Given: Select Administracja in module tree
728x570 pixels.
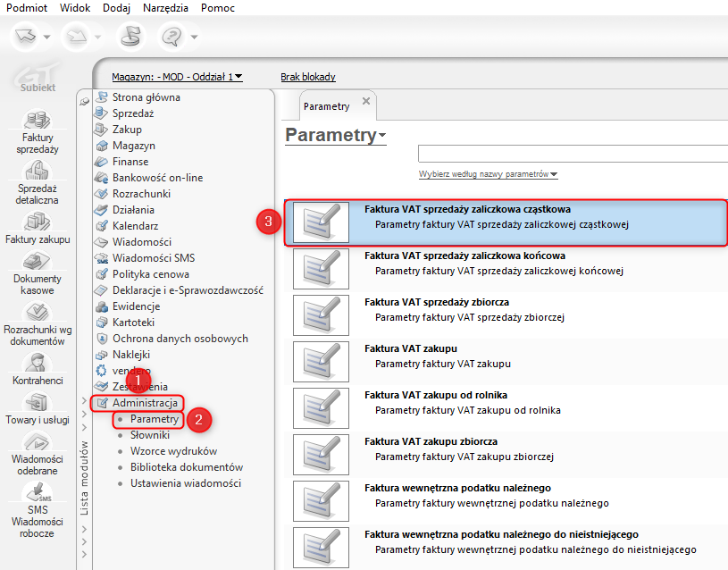Looking at the screenshot, I should coord(145,403).
